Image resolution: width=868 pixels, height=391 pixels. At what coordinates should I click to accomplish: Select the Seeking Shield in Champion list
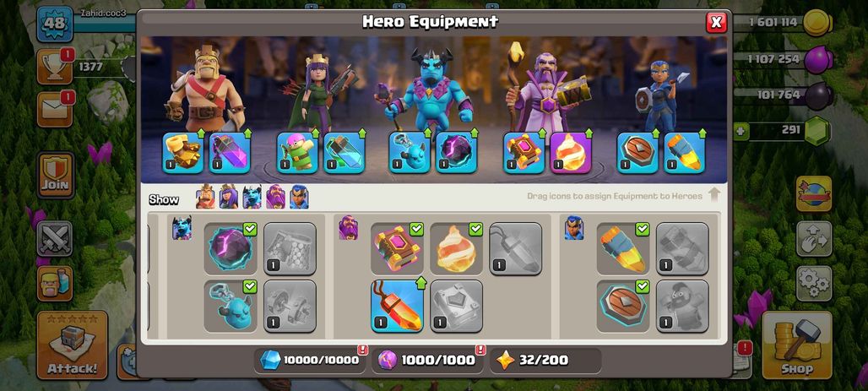click(623, 306)
